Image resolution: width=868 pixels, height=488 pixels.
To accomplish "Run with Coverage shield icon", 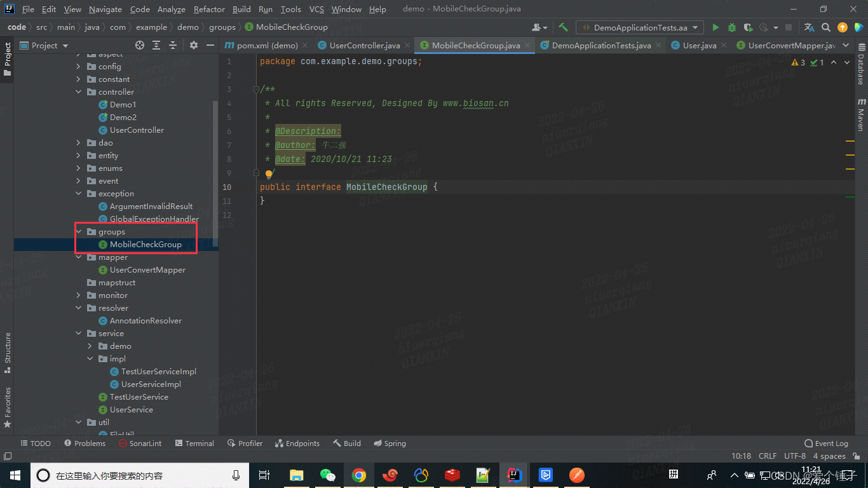I will (748, 27).
